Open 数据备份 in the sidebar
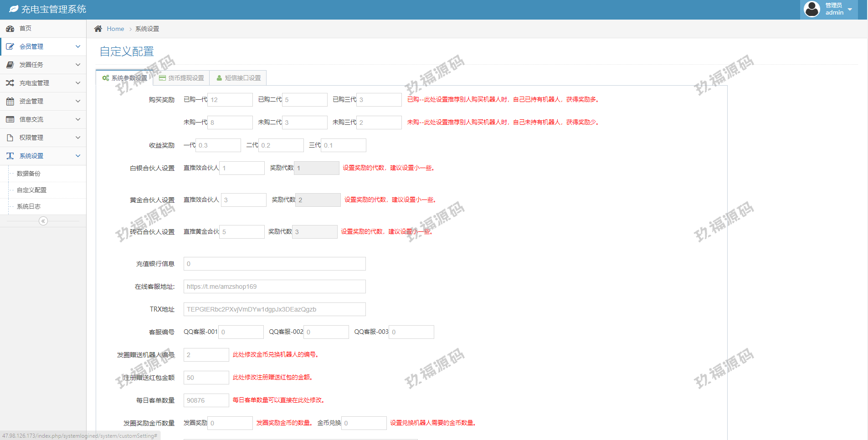The image size is (868, 440). (x=29, y=174)
